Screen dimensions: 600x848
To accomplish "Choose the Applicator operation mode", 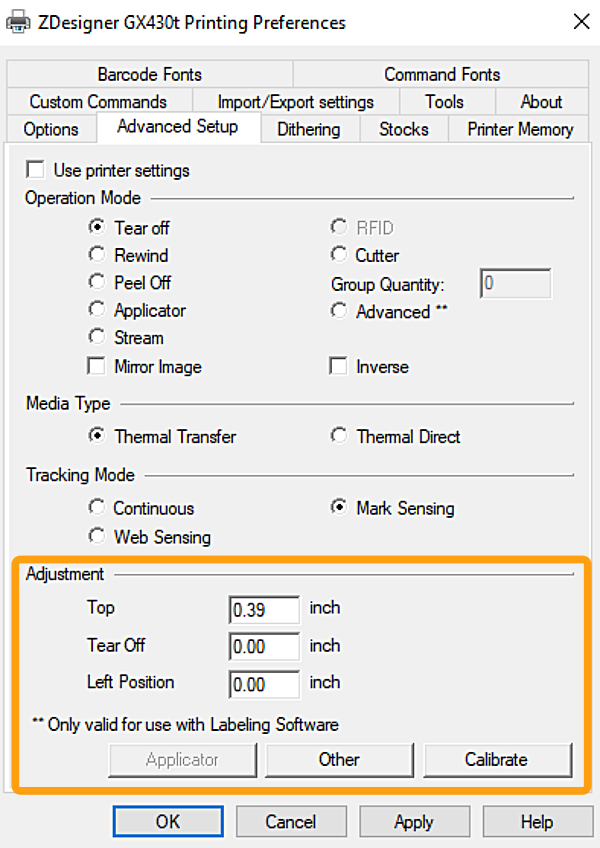I will [x=97, y=309].
